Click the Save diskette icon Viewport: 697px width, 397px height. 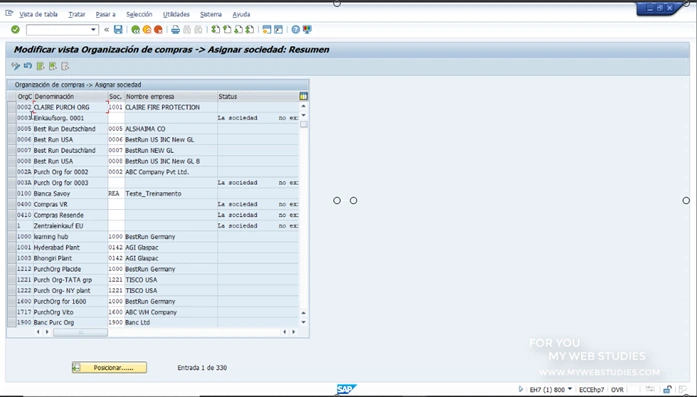click(118, 30)
